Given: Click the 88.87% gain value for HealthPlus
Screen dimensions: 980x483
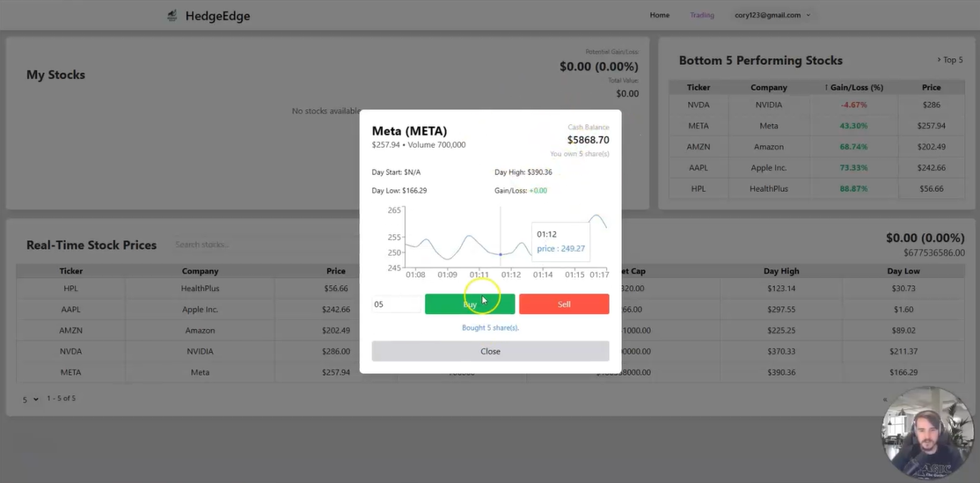Looking at the screenshot, I should pos(853,188).
